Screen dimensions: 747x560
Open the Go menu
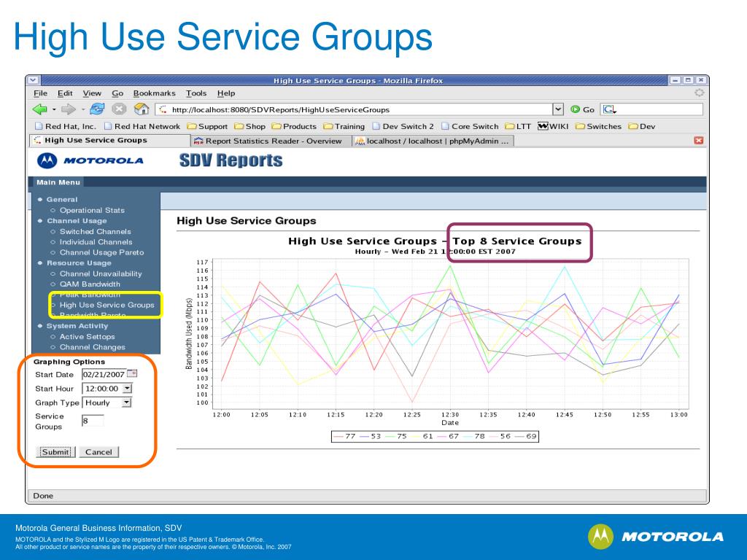(x=117, y=93)
